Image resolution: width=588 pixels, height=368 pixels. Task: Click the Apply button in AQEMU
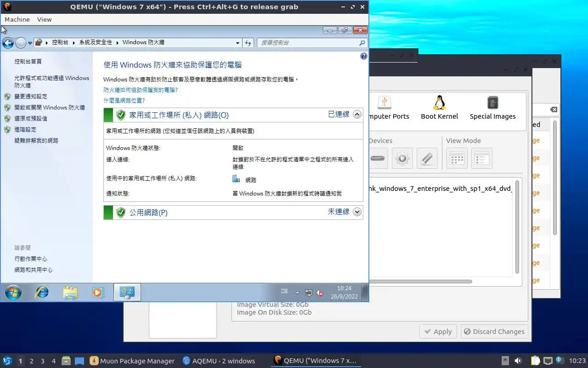point(438,332)
